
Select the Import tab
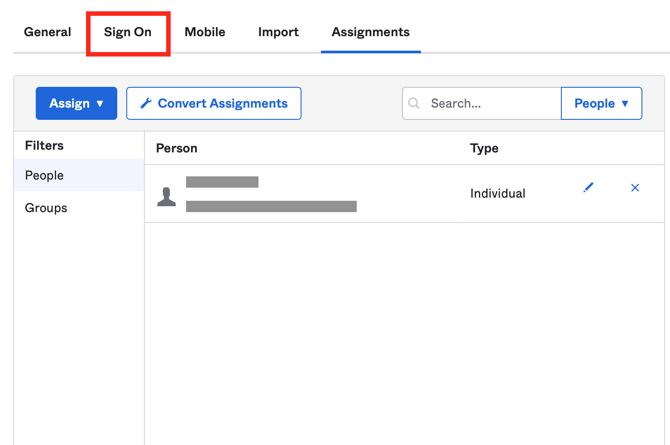pyautogui.click(x=278, y=32)
